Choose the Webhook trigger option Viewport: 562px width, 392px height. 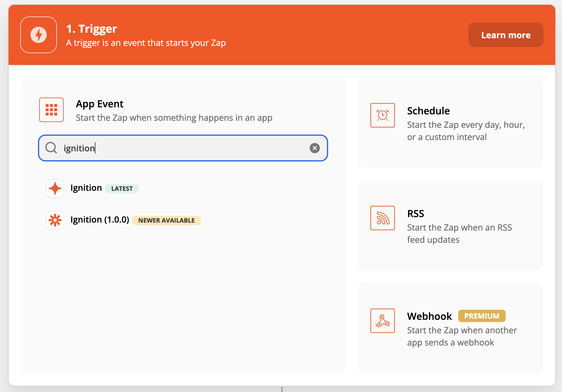(450, 328)
